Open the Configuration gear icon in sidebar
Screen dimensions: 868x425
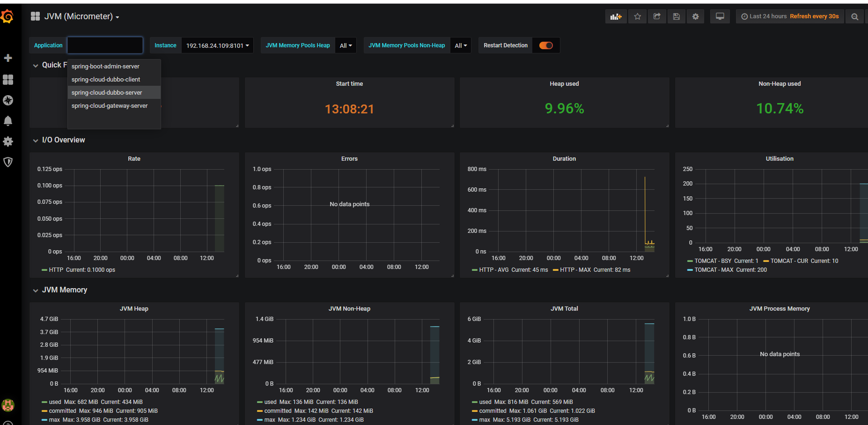8,142
